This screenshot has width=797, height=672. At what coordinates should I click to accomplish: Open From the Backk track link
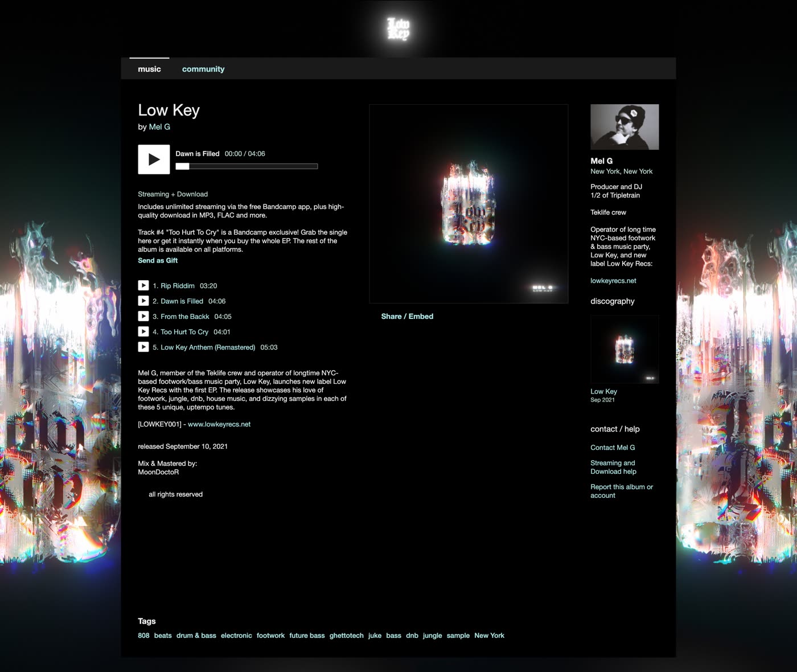[185, 317]
